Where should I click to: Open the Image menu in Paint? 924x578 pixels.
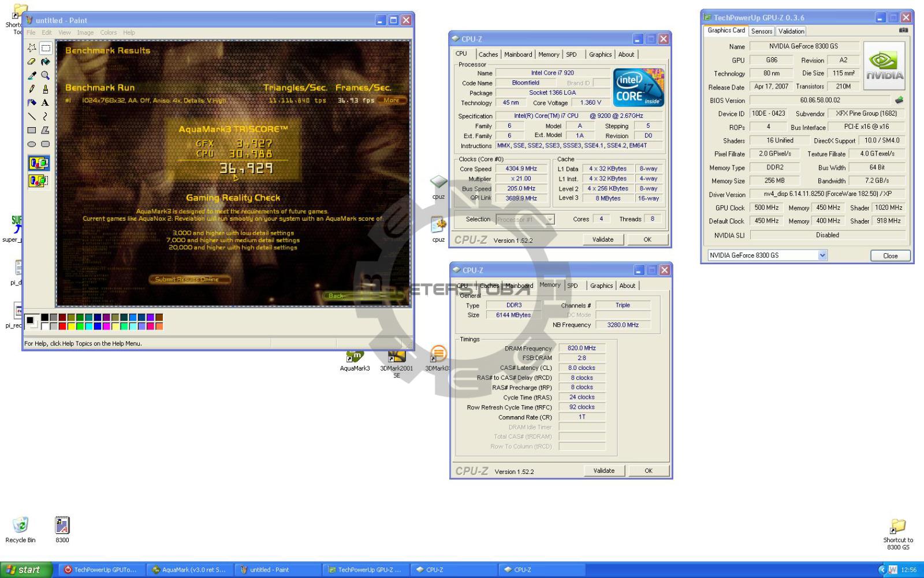(x=85, y=32)
